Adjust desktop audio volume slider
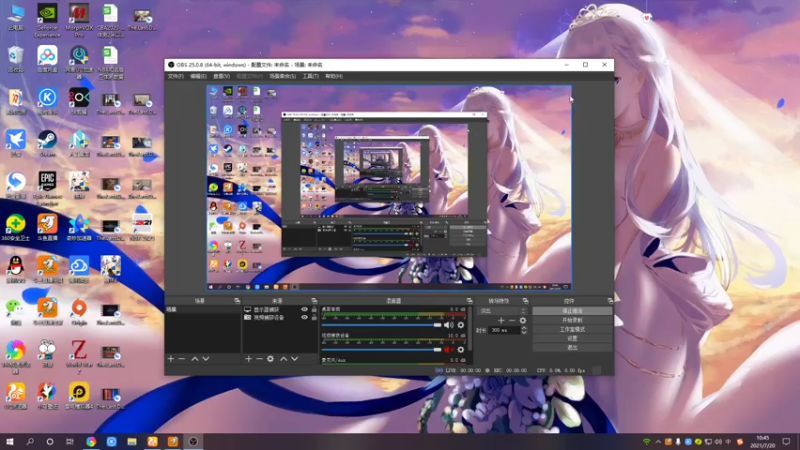 pos(381,325)
